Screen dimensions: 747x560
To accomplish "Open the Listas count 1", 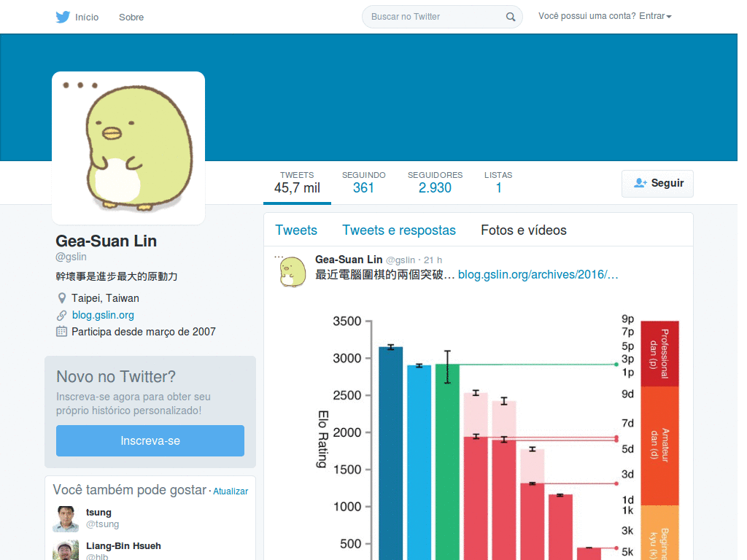I will pyautogui.click(x=498, y=183).
